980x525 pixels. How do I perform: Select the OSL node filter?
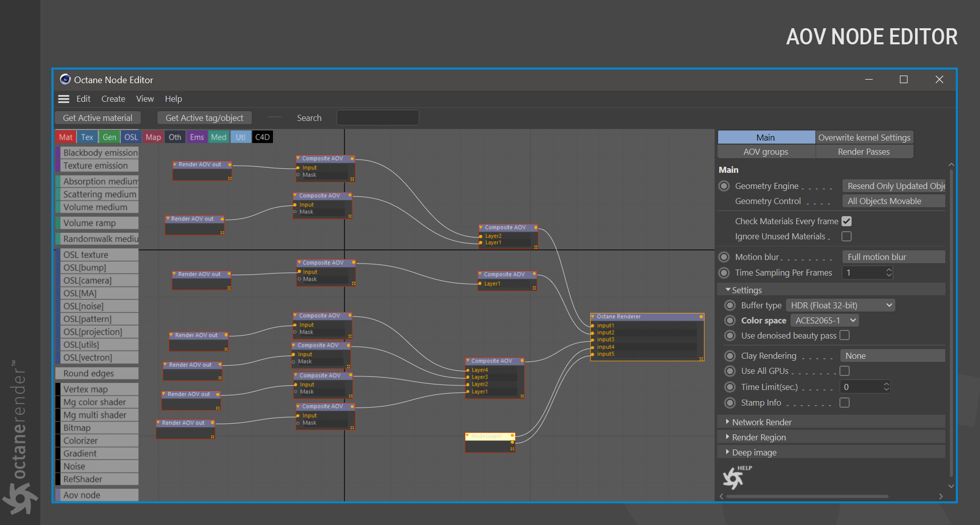click(x=131, y=137)
